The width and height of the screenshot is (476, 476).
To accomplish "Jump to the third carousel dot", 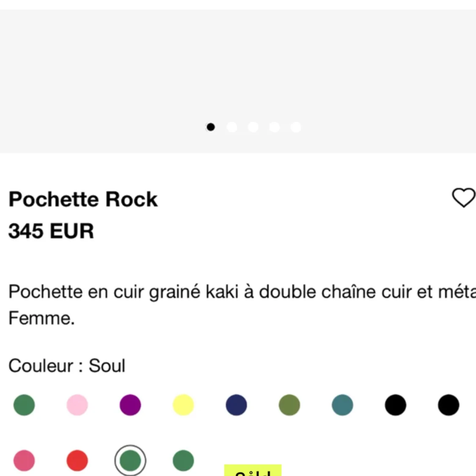I will (253, 127).
